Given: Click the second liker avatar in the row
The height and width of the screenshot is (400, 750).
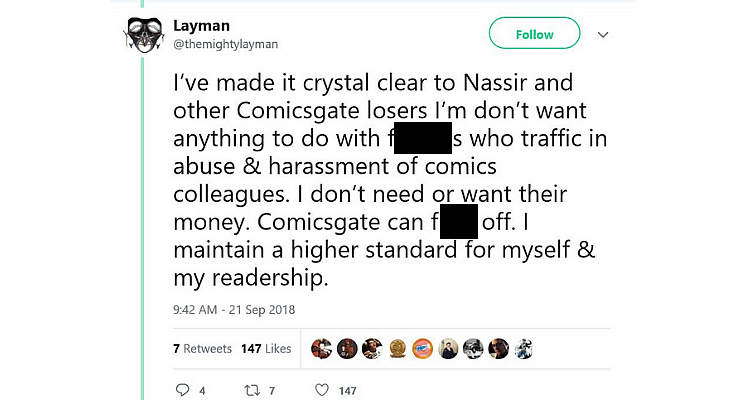Looking at the screenshot, I should [347, 348].
